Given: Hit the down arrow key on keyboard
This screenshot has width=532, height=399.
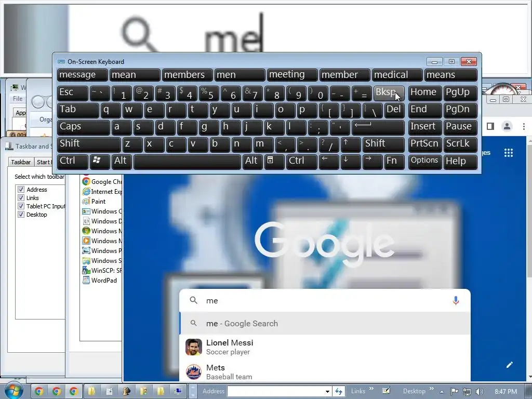Looking at the screenshot, I should coord(350,161).
